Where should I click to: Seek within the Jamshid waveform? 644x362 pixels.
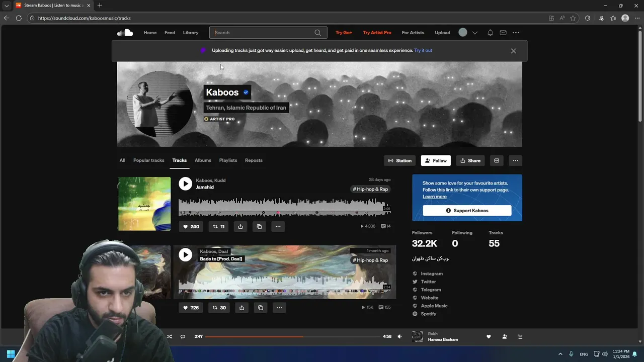coord(284,207)
